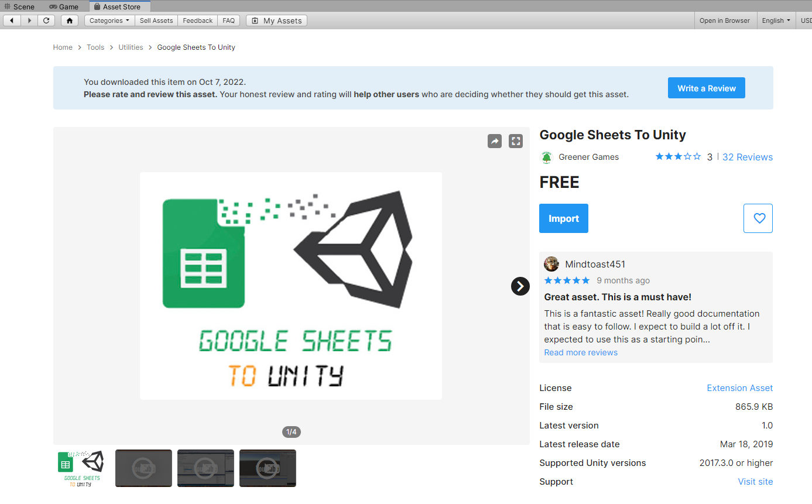Click the Mindtoast451 reviewer name
The width and height of the screenshot is (812, 504).
coord(595,264)
